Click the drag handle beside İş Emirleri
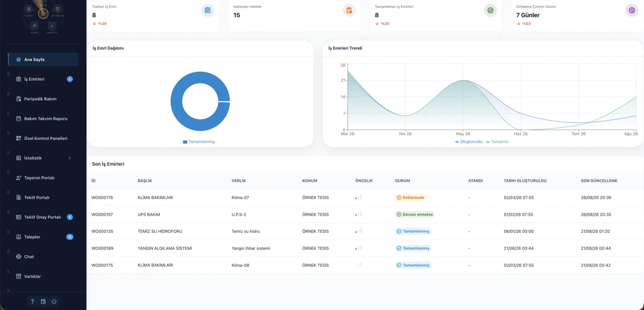The width and height of the screenshot is (644, 310). 8,74
